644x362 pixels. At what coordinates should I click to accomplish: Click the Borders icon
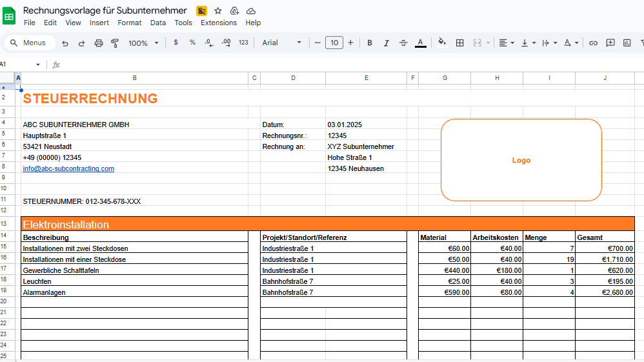[x=460, y=43]
